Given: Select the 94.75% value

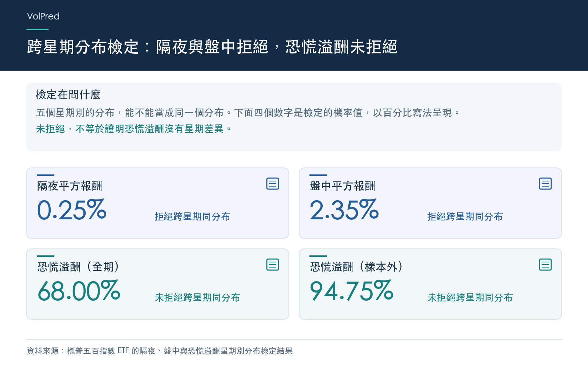Looking at the screenshot, I should (352, 291).
